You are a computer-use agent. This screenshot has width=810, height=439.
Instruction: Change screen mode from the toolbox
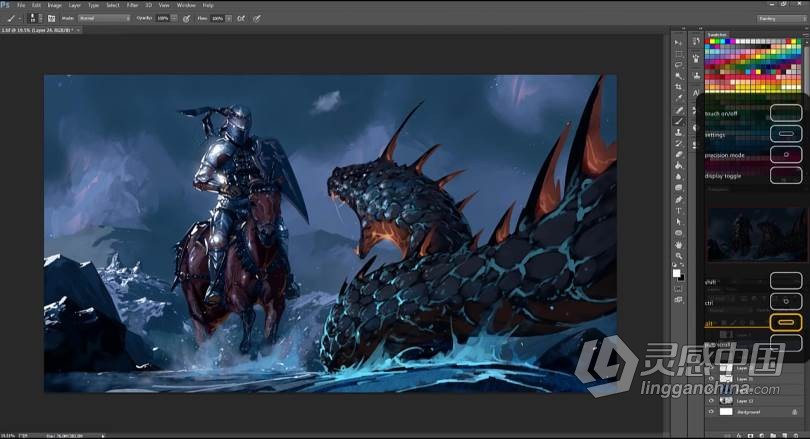tap(678, 300)
